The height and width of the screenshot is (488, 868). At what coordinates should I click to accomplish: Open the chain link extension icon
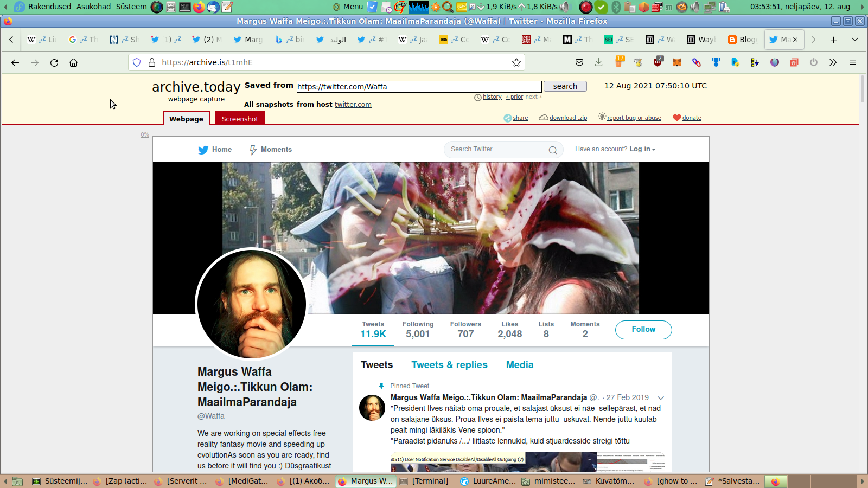pyautogui.click(x=697, y=62)
